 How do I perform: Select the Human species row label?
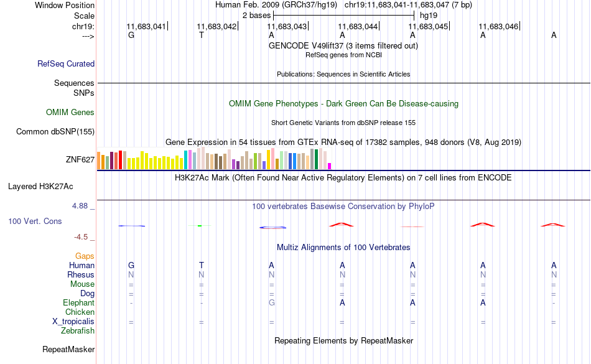click(81, 265)
